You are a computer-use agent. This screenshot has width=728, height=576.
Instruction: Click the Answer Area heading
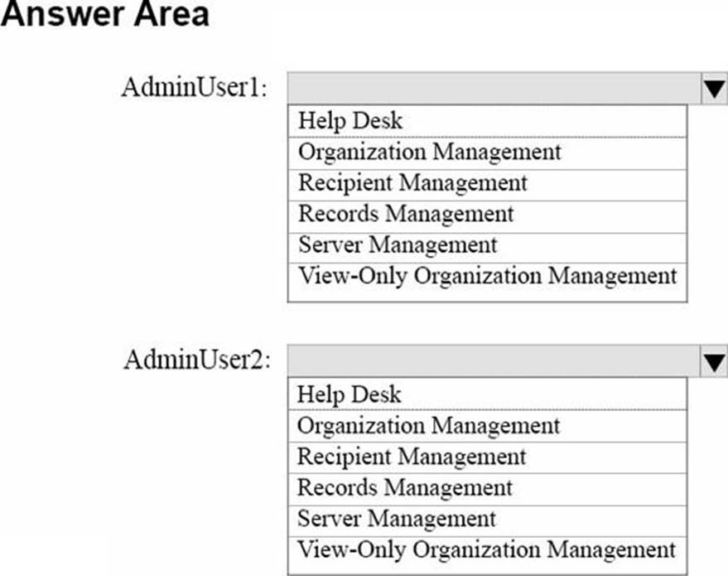pos(104,15)
